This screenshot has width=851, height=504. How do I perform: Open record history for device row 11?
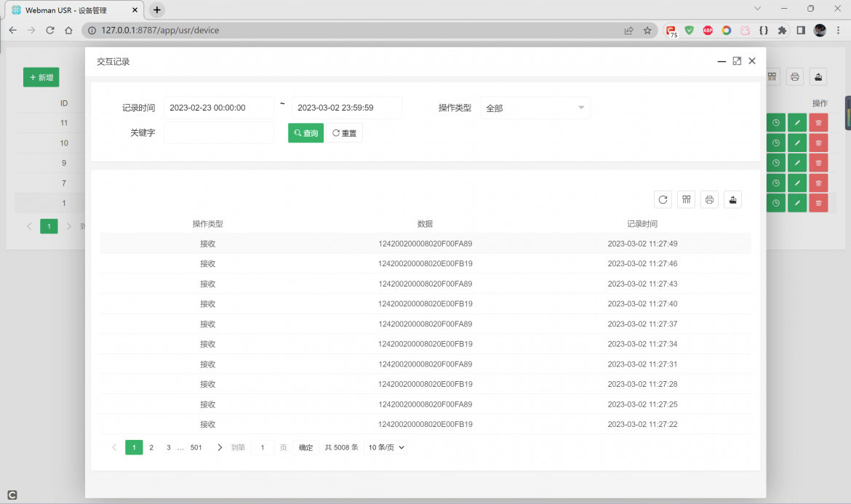(776, 123)
